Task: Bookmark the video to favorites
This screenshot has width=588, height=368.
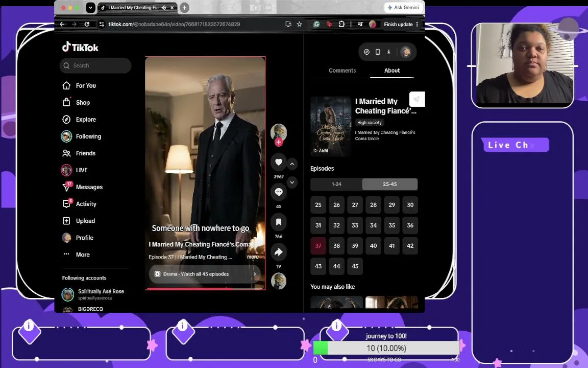Action: (x=279, y=222)
